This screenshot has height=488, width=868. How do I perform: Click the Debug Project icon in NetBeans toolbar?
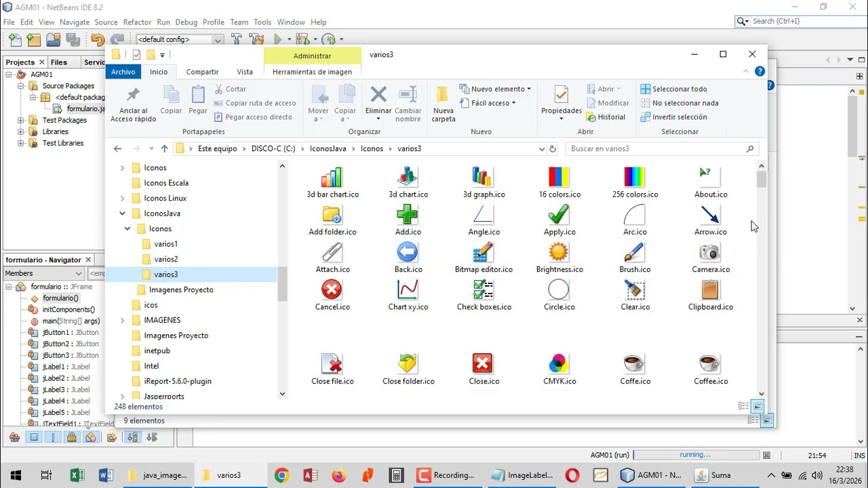click(302, 39)
